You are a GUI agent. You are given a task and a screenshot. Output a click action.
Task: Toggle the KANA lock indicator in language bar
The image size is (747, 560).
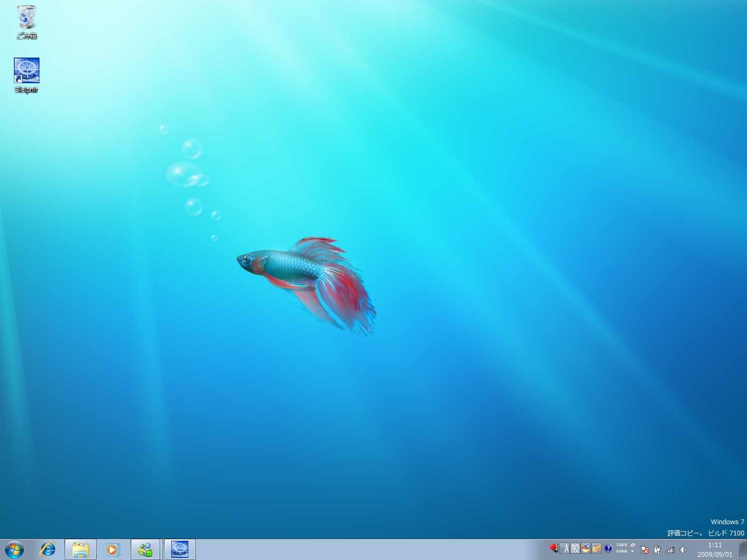pyautogui.click(x=622, y=551)
